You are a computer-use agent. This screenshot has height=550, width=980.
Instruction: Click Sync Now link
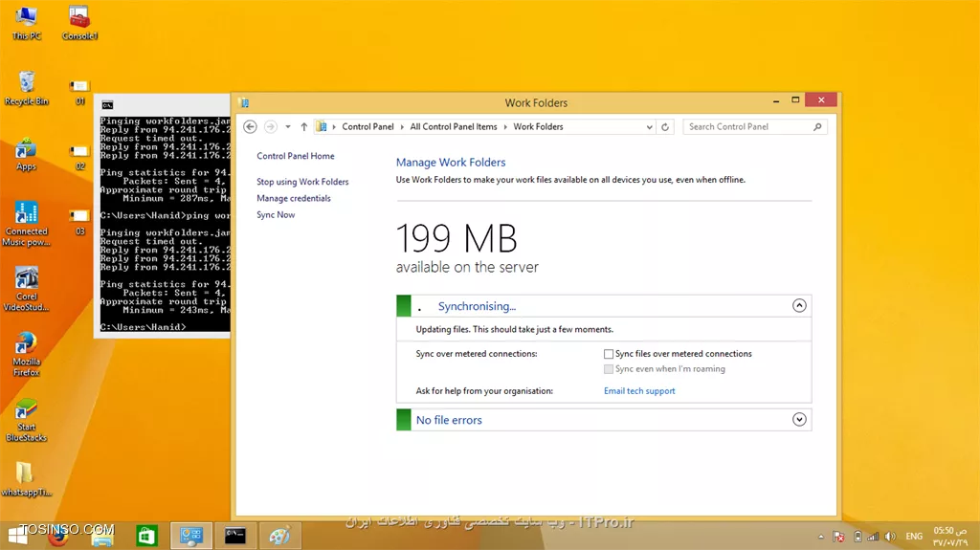pos(276,214)
